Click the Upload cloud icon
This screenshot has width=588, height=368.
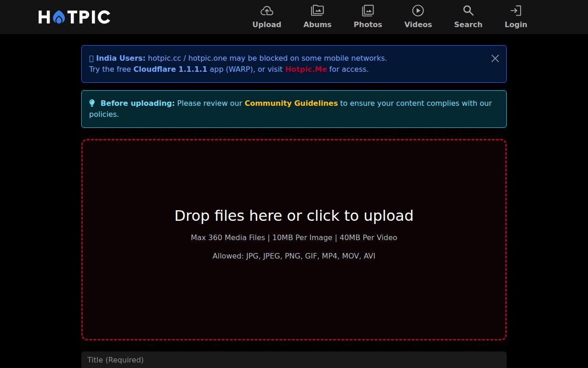tap(266, 11)
